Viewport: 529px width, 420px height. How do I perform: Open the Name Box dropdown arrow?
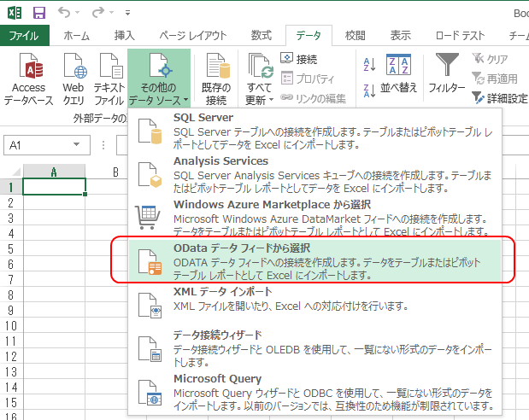[80, 146]
